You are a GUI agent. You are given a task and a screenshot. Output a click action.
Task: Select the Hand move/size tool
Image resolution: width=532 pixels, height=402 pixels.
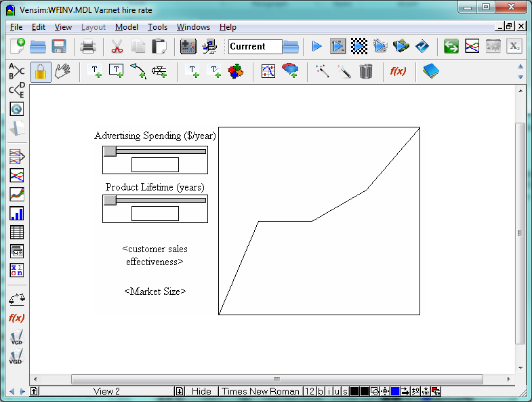coord(62,71)
